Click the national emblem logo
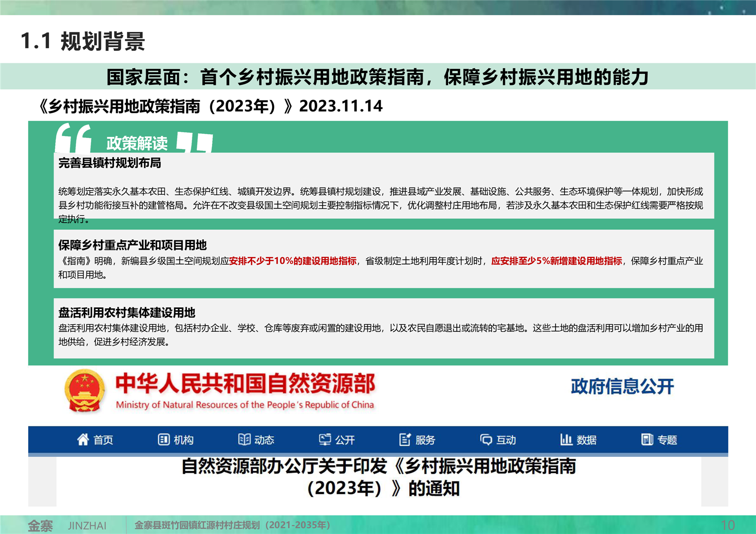756x534 pixels. click(84, 391)
